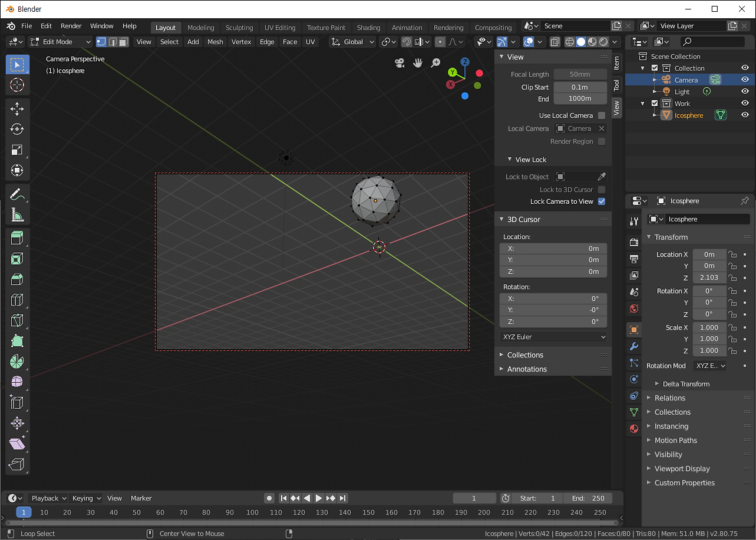
Task: Open the Physics Properties tab
Action: [634, 379]
